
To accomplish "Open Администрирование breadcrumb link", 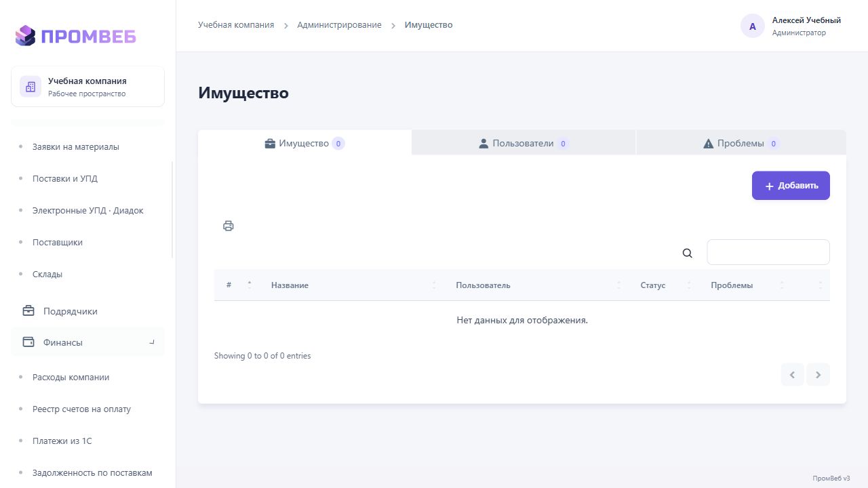I will coord(339,25).
